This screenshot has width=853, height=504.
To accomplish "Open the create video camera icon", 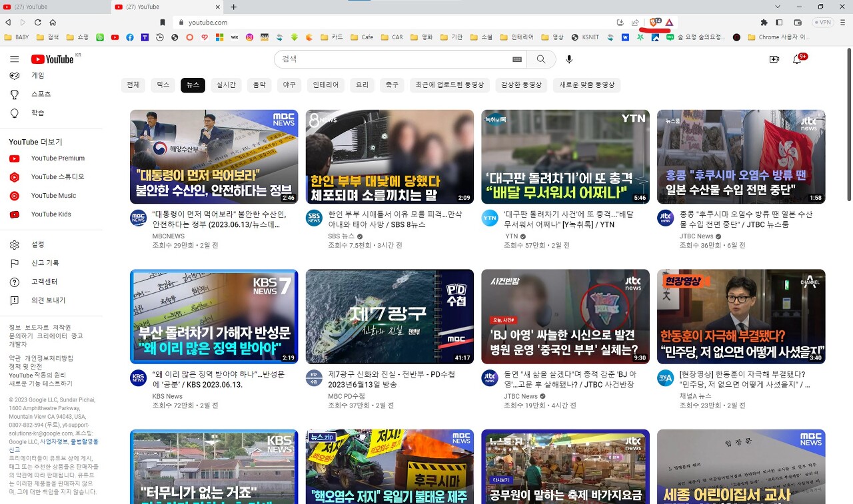I will (x=774, y=59).
